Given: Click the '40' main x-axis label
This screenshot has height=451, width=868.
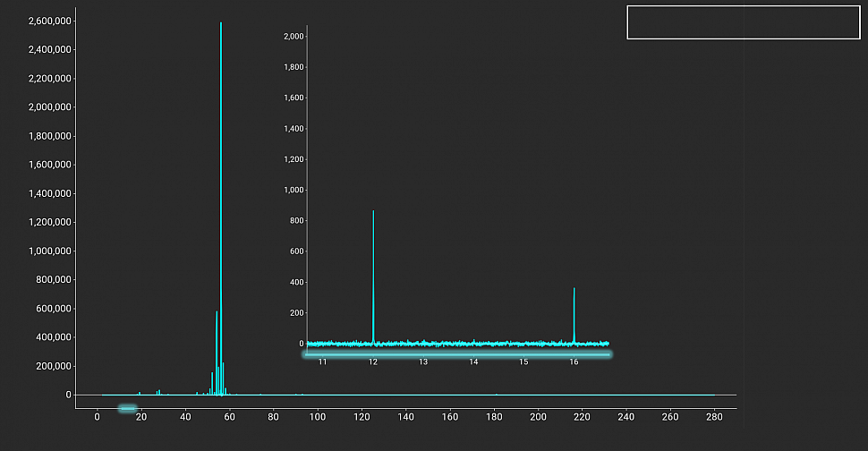Looking at the screenshot, I should [x=185, y=417].
